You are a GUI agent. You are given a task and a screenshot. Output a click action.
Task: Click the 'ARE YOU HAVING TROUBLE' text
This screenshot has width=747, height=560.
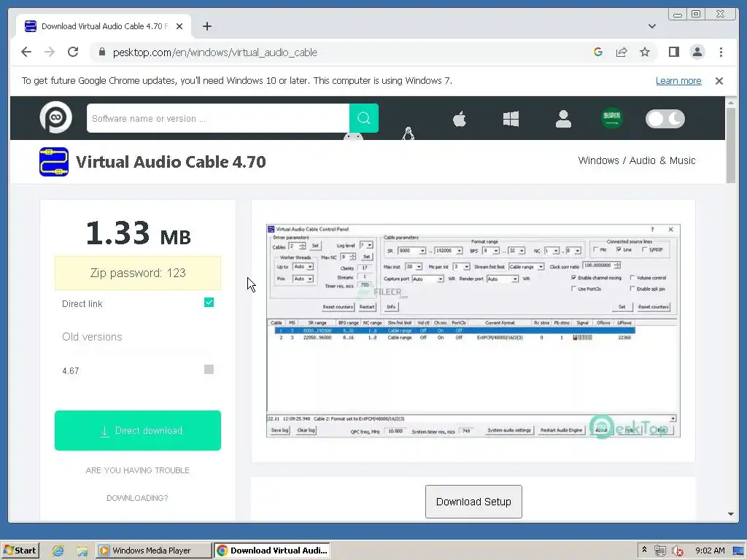[x=138, y=470]
